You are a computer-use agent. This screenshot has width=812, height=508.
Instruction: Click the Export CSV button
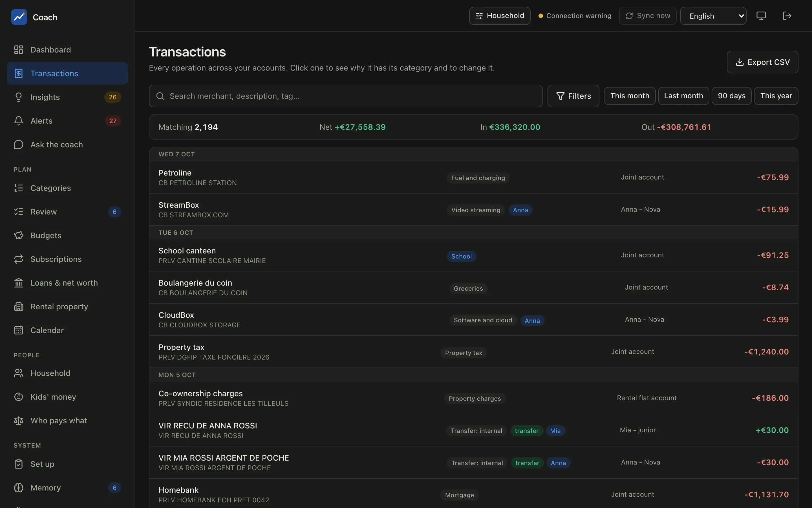762,62
